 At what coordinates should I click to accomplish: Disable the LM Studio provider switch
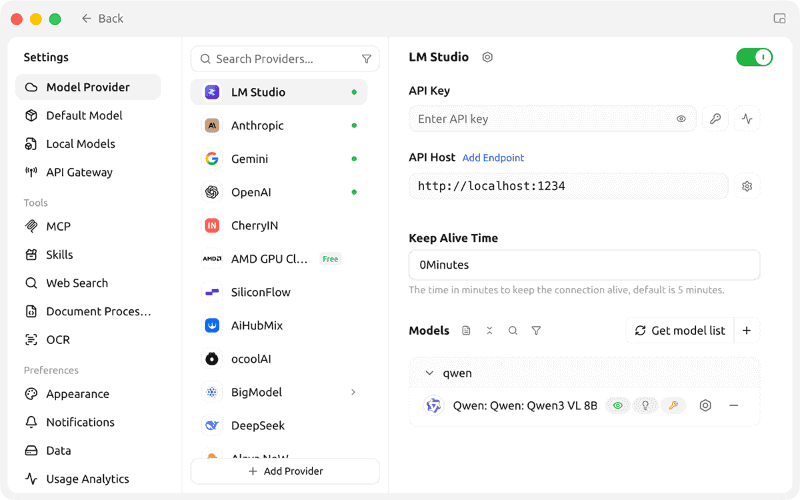(754, 57)
